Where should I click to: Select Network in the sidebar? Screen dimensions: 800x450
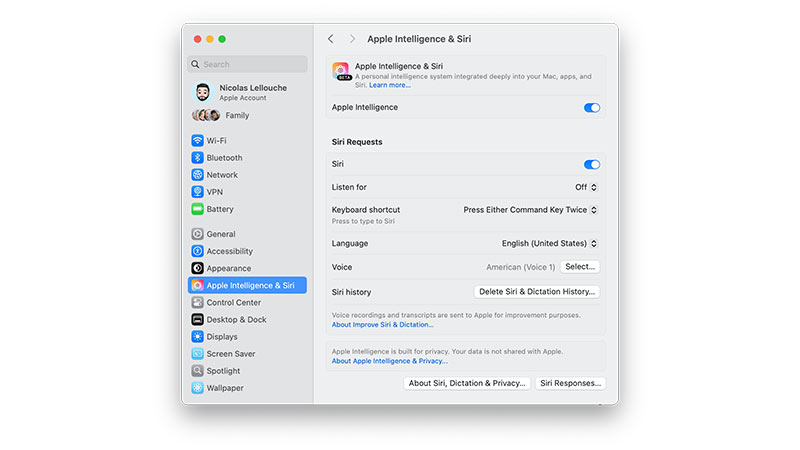coord(247,174)
